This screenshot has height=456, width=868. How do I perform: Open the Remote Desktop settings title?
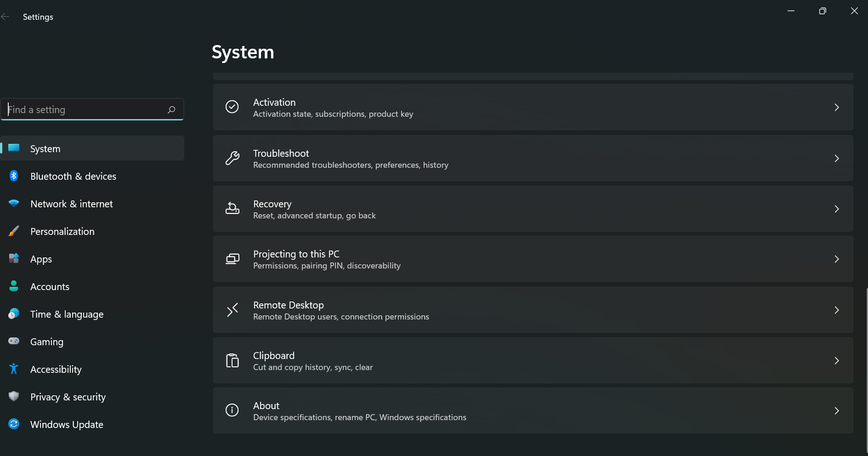(x=289, y=305)
